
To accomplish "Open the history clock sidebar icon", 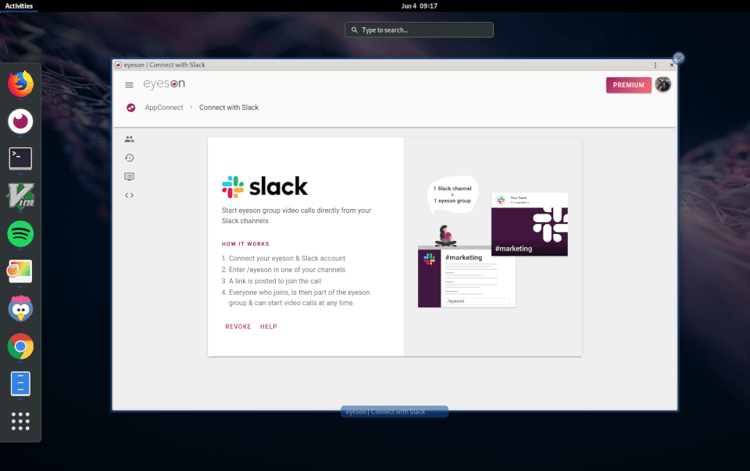I will [129, 158].
